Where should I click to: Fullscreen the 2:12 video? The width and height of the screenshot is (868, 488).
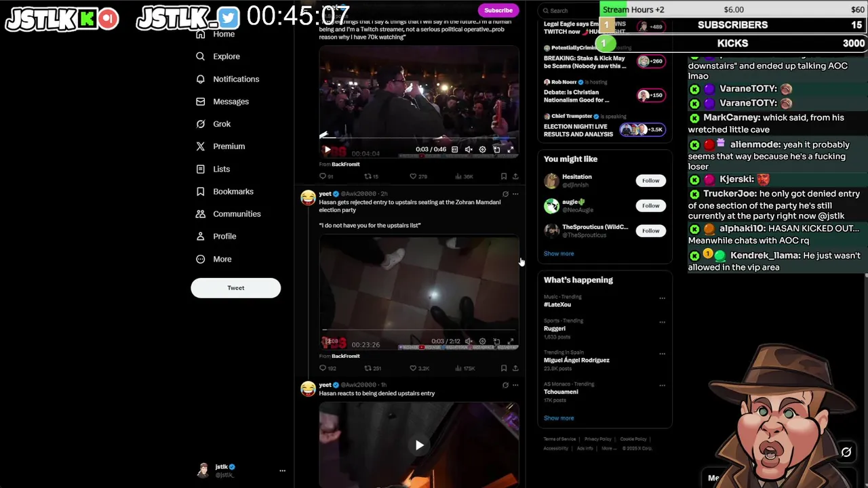point(511,342)
